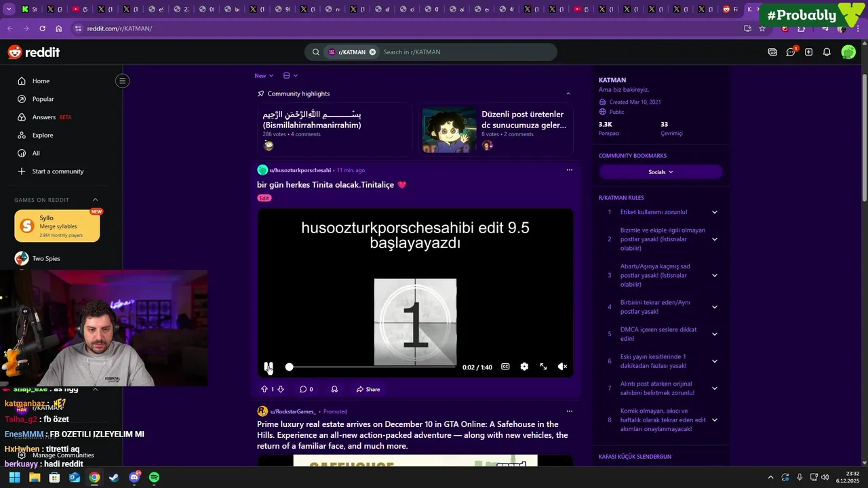The image size is (868, 488).
Task: Collapse the left navigation sidebar button
Action: point(122,81)
